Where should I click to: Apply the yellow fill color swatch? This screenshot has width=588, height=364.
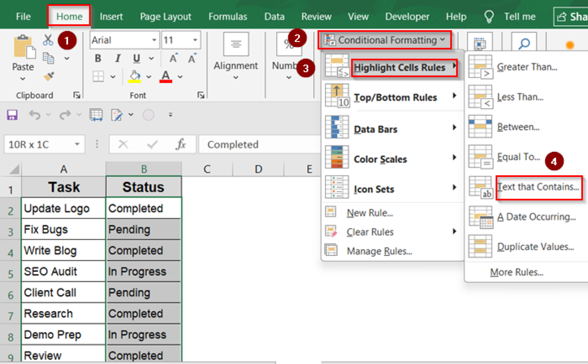[134, 76]
